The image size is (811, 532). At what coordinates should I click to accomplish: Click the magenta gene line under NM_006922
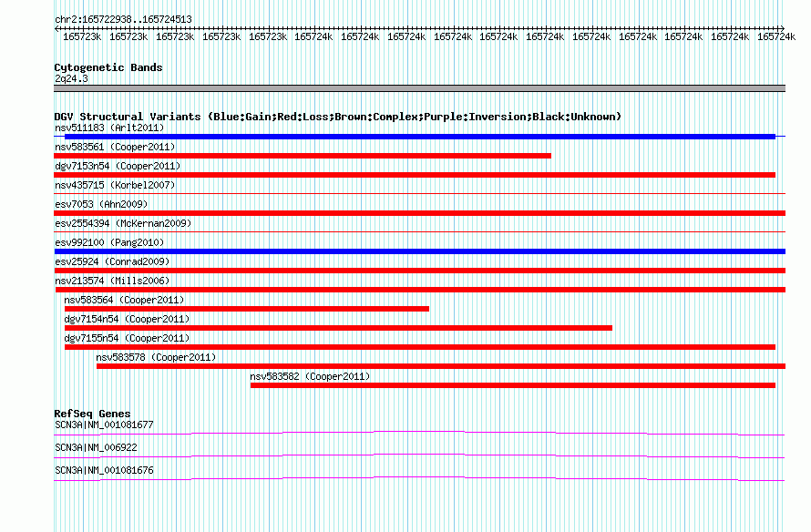419,456
